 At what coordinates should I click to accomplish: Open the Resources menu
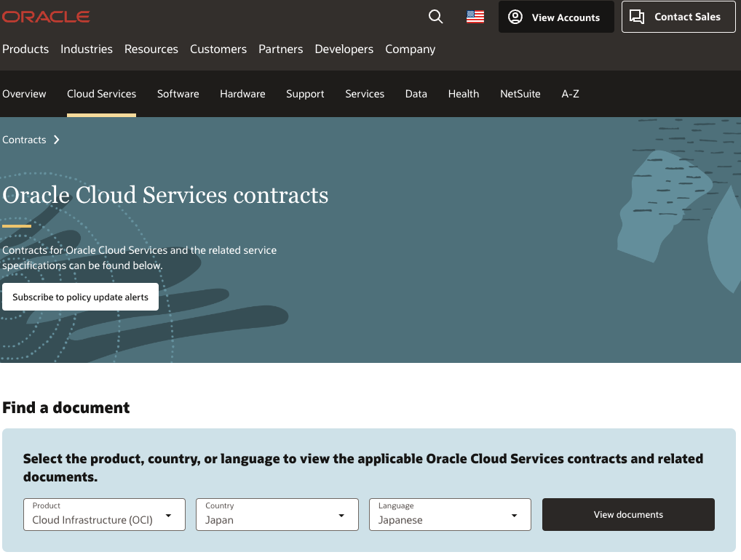pos(151,49)
